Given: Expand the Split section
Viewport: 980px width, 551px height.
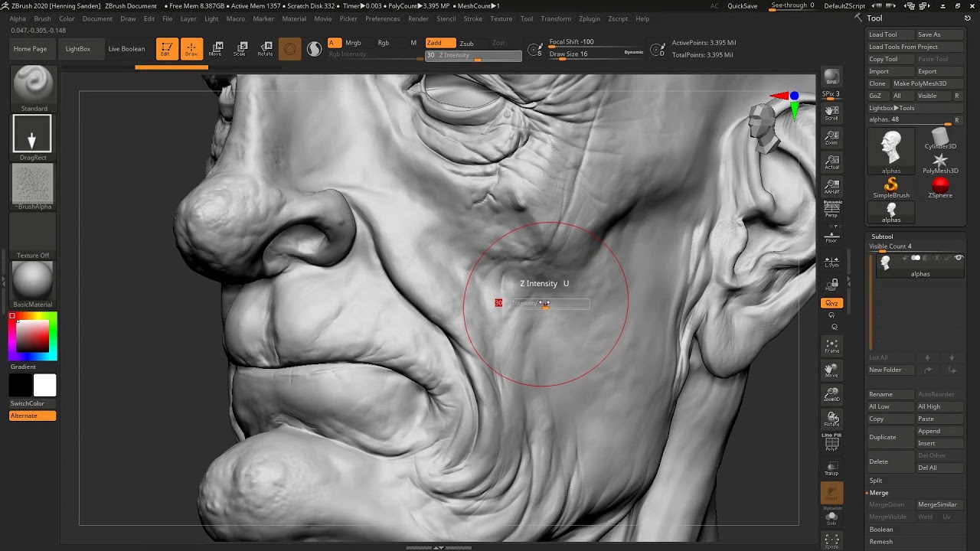Looking at the screenshot, I should (876, 481).
